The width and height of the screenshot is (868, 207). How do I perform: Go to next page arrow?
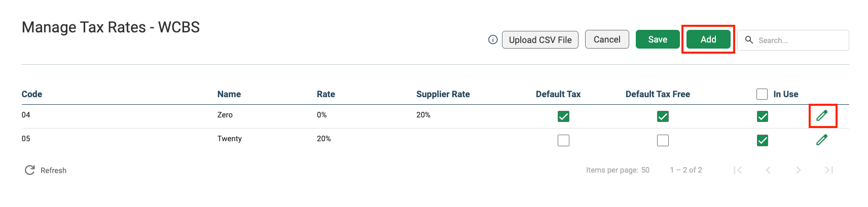click(x=799, y=170)
